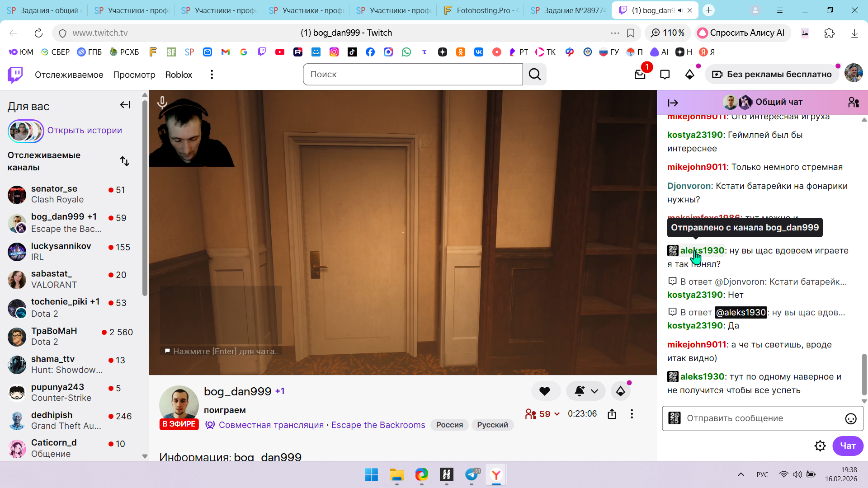Click the Twitch logo home icon
Viewport: 868px width, 488px height.
pos(15,75)
